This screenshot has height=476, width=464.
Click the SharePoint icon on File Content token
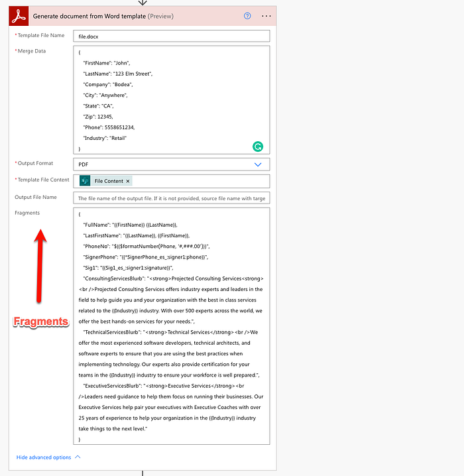coord(85,181)
